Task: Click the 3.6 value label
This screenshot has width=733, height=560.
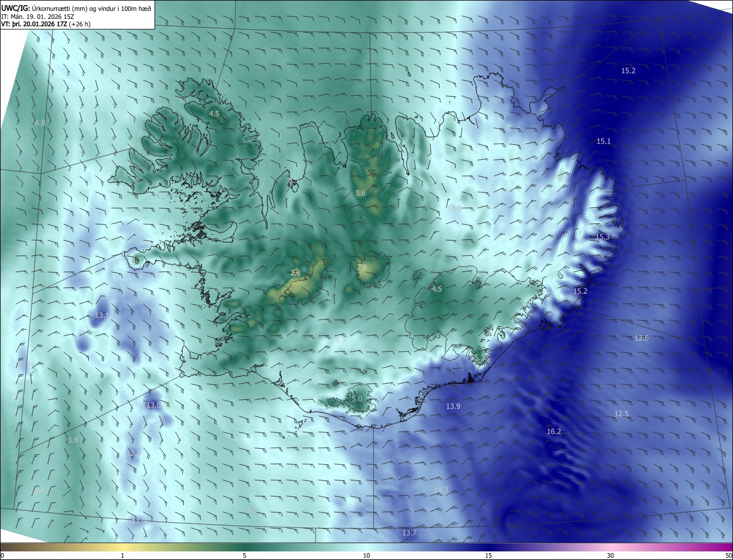Action: (360, 194)
